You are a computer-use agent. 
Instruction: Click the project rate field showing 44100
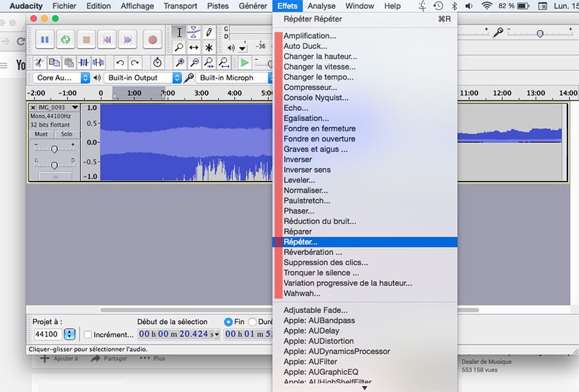coord(47,334)
